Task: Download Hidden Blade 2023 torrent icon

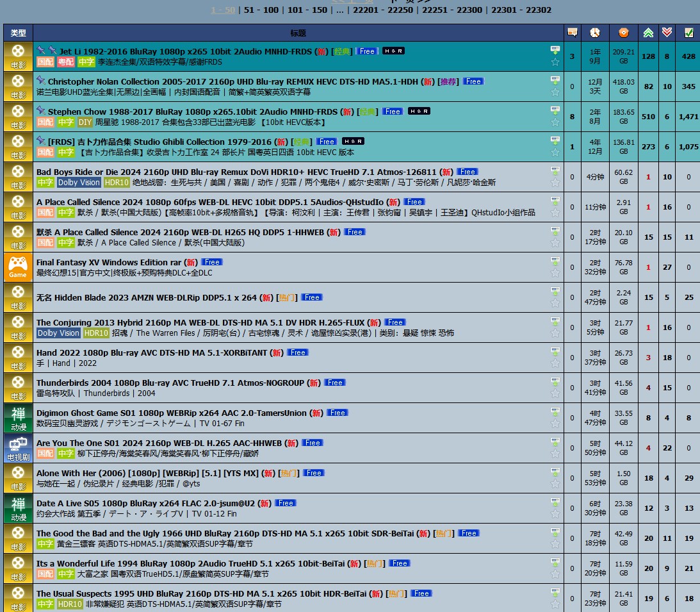Action: tap(555, 291)
